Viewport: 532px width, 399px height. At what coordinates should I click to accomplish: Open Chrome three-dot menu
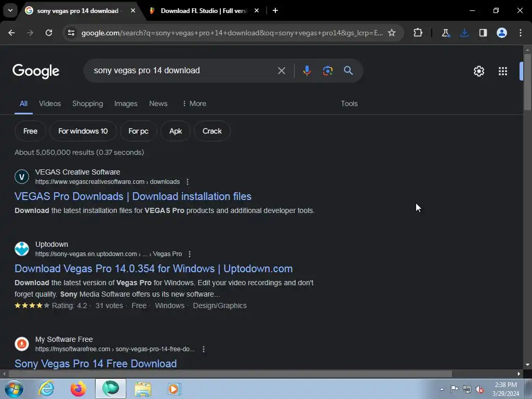pos(521,33)
